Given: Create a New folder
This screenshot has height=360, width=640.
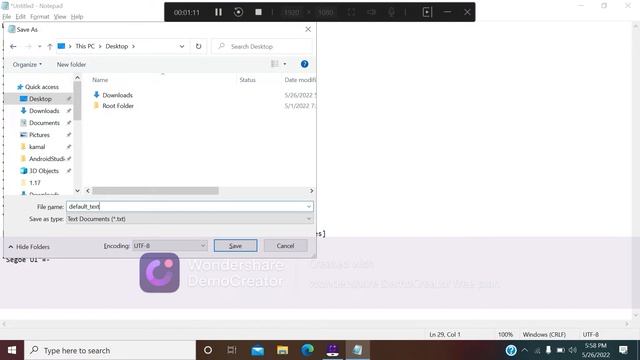Looking at the screenshot, I should [x=71, y=64].
